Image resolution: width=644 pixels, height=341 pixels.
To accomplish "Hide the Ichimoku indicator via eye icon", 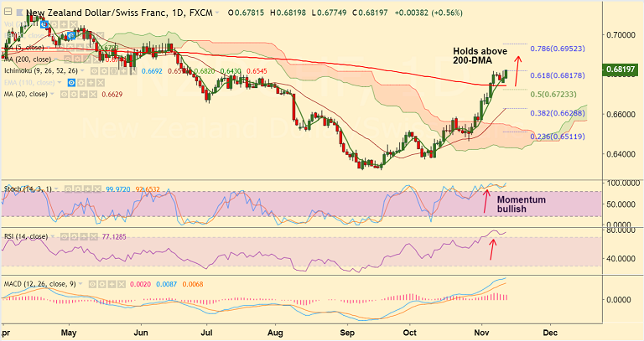I will point(95,71).
